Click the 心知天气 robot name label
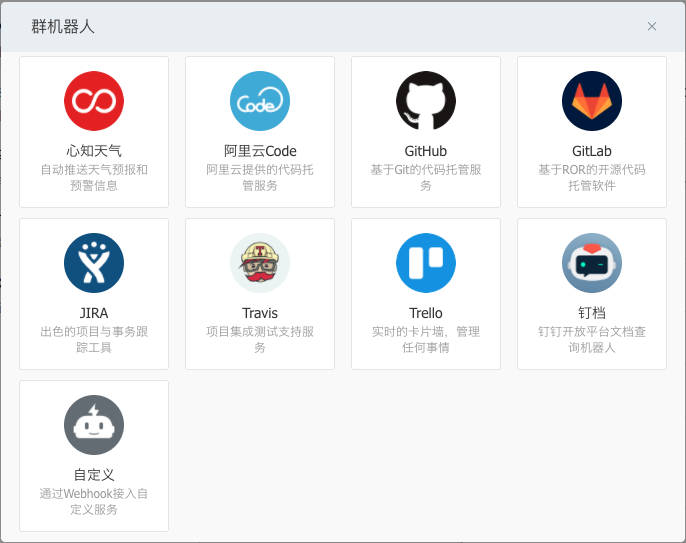The image size is (686, 543). [x=94, y=151]
